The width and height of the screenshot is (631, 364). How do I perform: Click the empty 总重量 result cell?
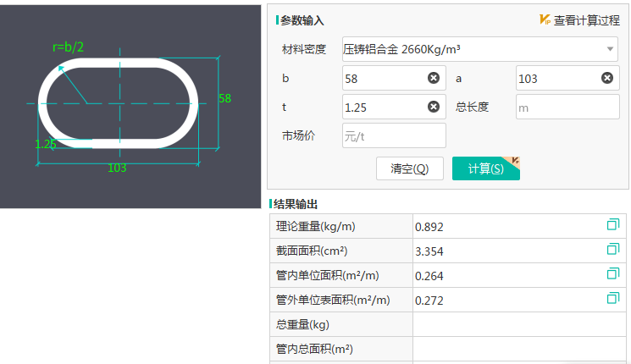[519, 324]
